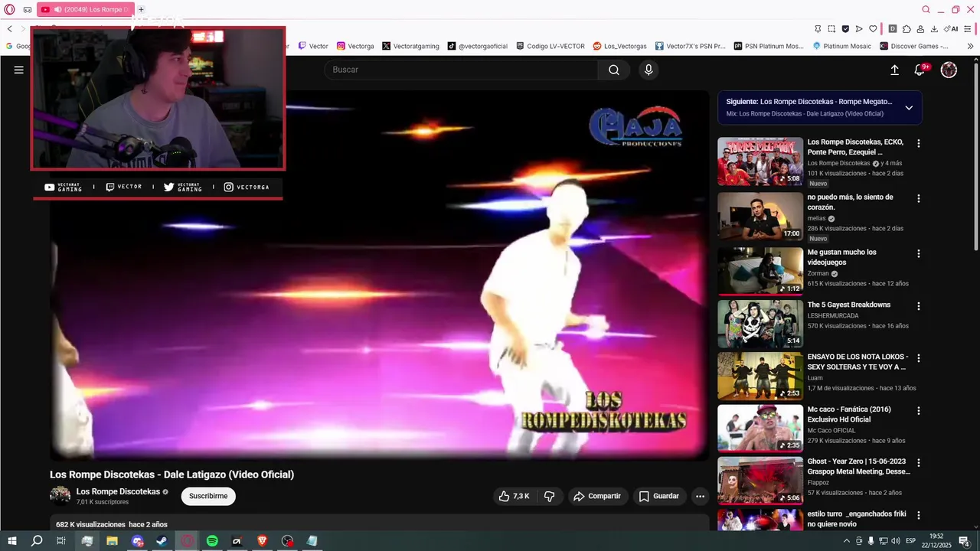Image resolution: width=980 pixels, height=551 pixels.
Task: Click the Guardar save button
Action: click(x=659, y=496)
